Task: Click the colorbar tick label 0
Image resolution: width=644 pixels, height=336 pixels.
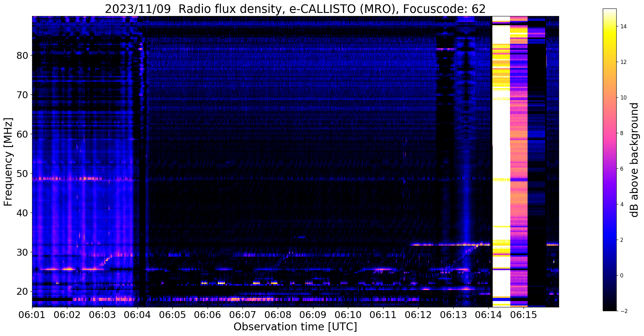Action: 621,276
